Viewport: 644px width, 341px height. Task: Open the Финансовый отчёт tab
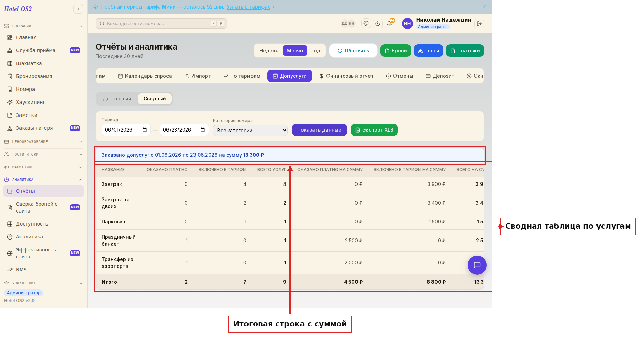pos(346,76)
